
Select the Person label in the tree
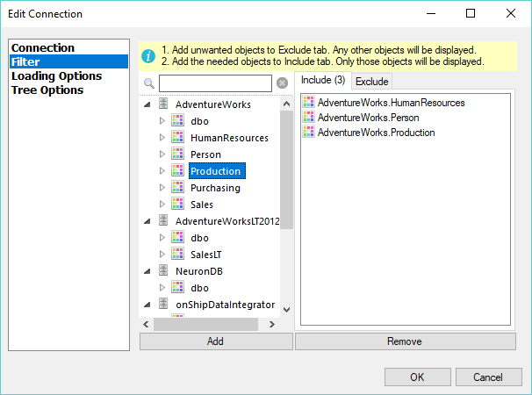pos(205,154)
